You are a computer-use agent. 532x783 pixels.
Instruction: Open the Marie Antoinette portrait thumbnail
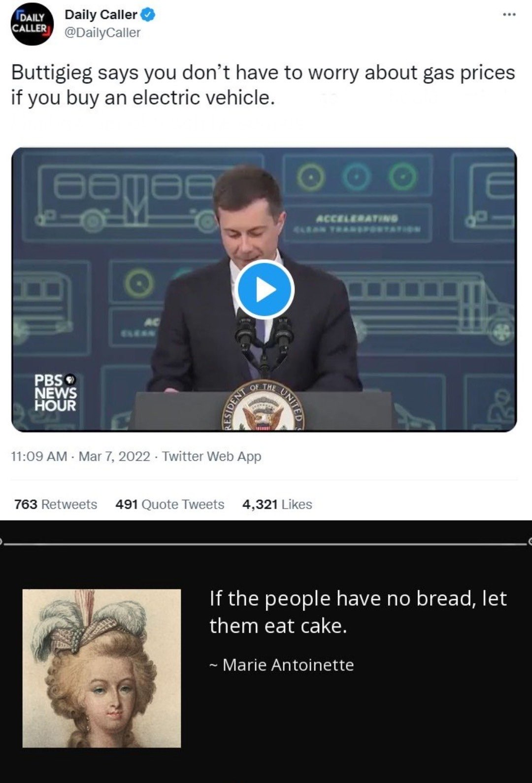(101, 668)
